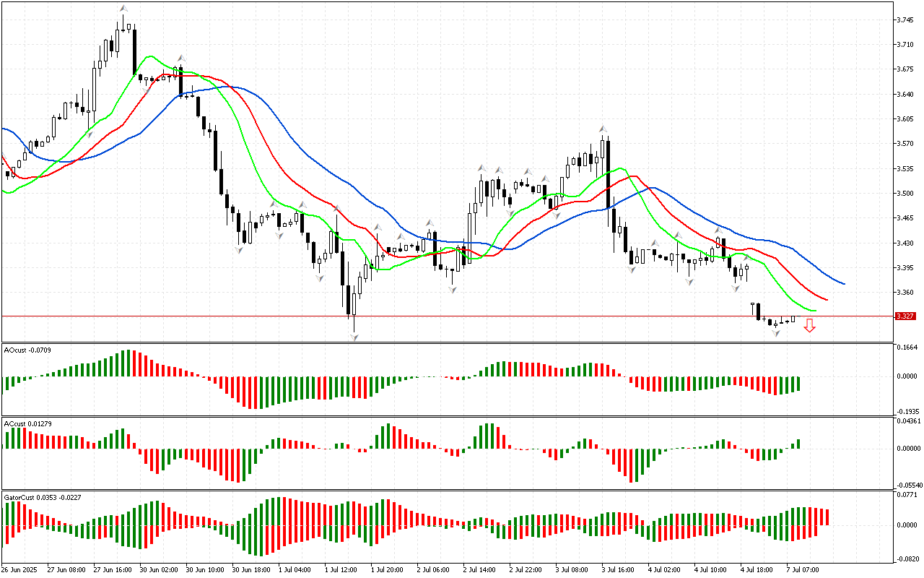Select the horizontal line at the 3.327 level
The image size is (924, 578).
tap(433, 316)
